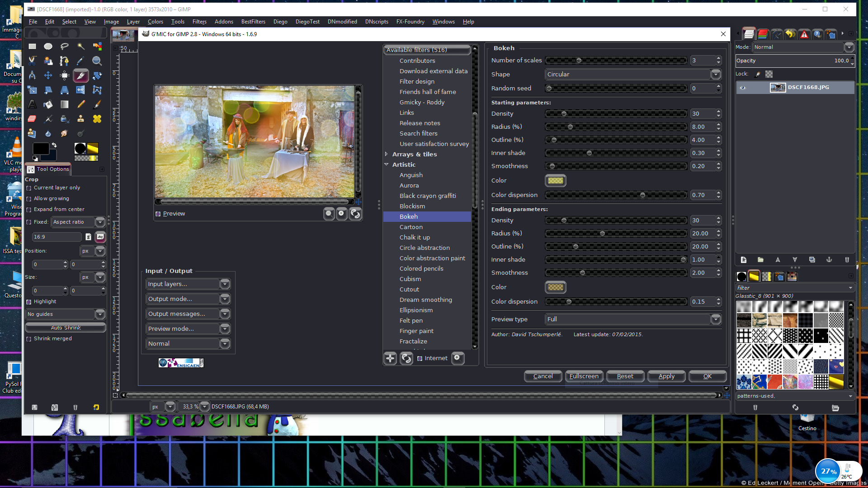Click the duplicate layer icon in Layers panel

(x=812, y=259)
